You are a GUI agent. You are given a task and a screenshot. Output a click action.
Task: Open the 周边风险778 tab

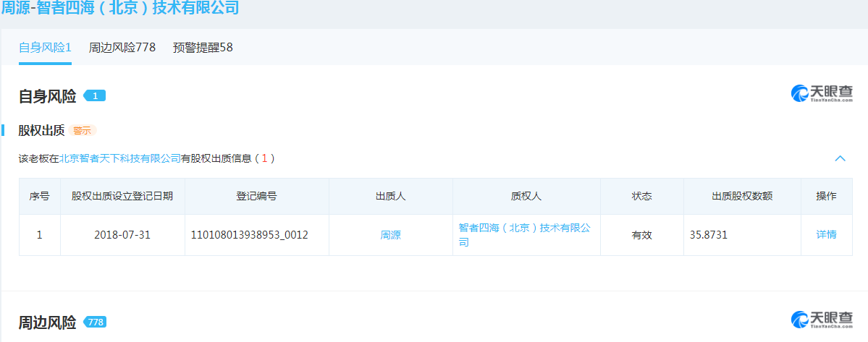pos(122,48)
